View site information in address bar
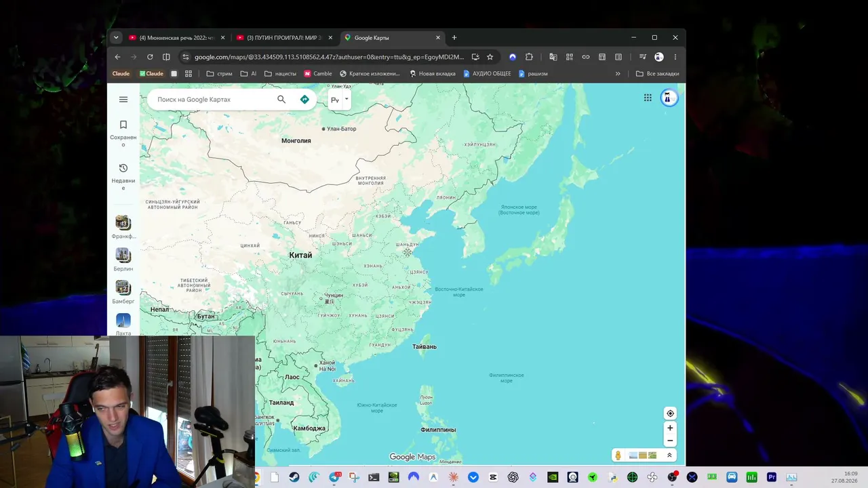The image size is (868, 488). click(185, 57)
